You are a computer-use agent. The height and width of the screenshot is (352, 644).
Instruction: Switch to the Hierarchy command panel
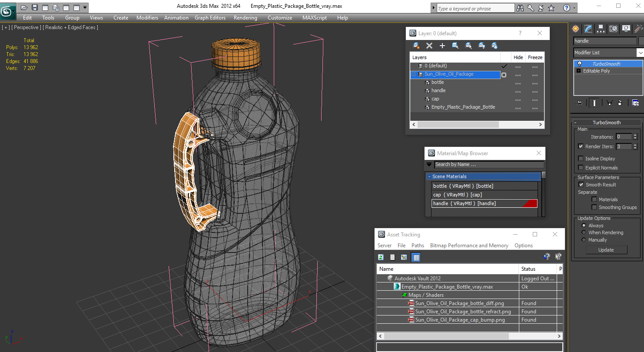(x=601, y=29)
